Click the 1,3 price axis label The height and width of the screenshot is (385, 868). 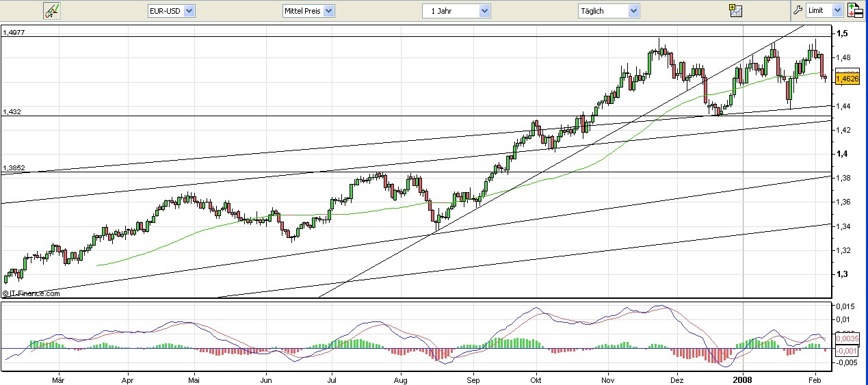pyautogui.click(x=841, y=274)
